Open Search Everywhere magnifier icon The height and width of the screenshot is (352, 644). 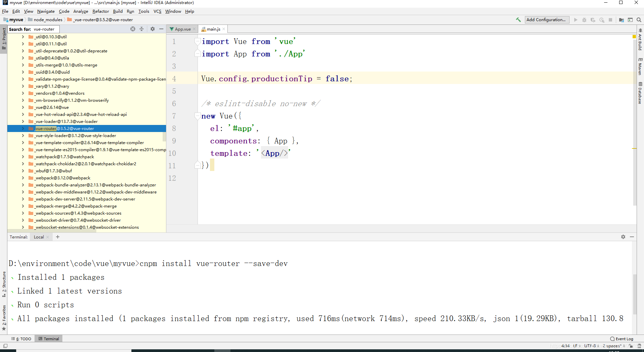pyautogui.click(x=639, y=20)
